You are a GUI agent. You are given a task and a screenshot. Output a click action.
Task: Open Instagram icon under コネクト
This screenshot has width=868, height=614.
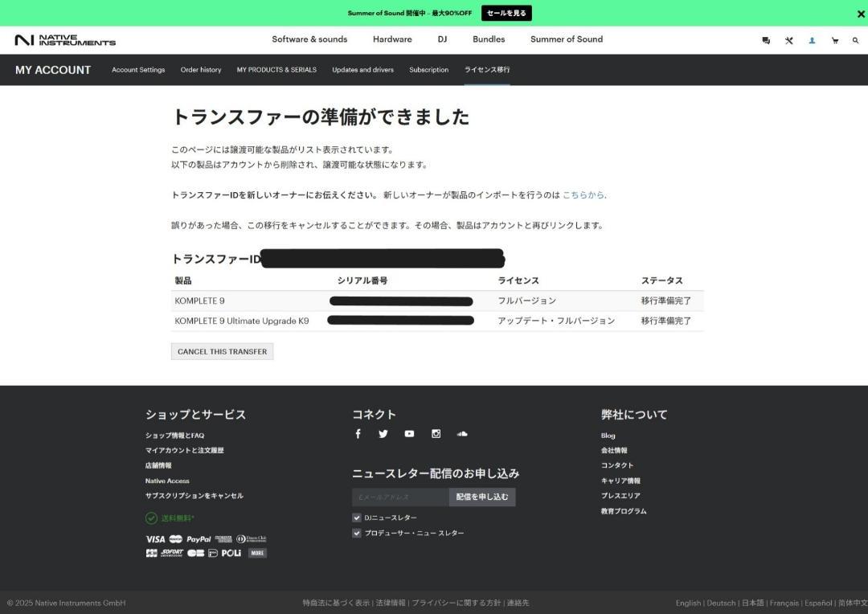point(436,433)
